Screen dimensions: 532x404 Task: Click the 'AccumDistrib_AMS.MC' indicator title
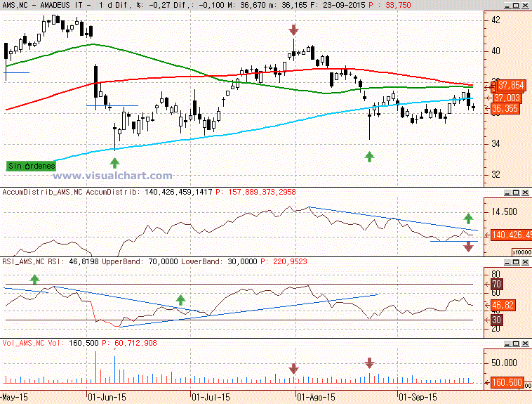(42, 192)
